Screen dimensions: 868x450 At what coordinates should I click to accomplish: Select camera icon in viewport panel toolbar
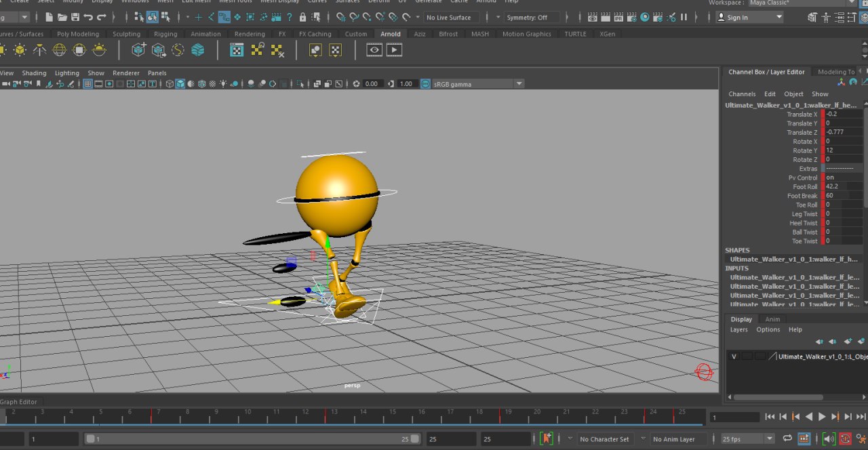[5, 83]
